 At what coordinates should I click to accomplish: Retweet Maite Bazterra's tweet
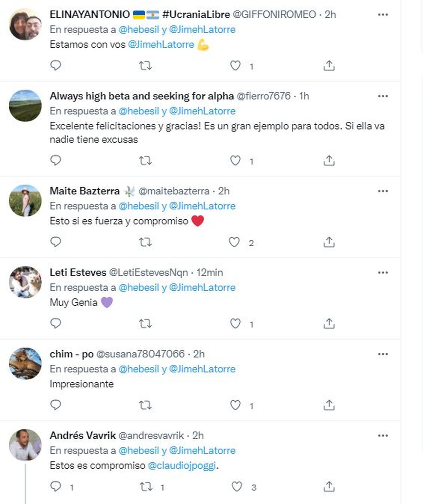145,242
